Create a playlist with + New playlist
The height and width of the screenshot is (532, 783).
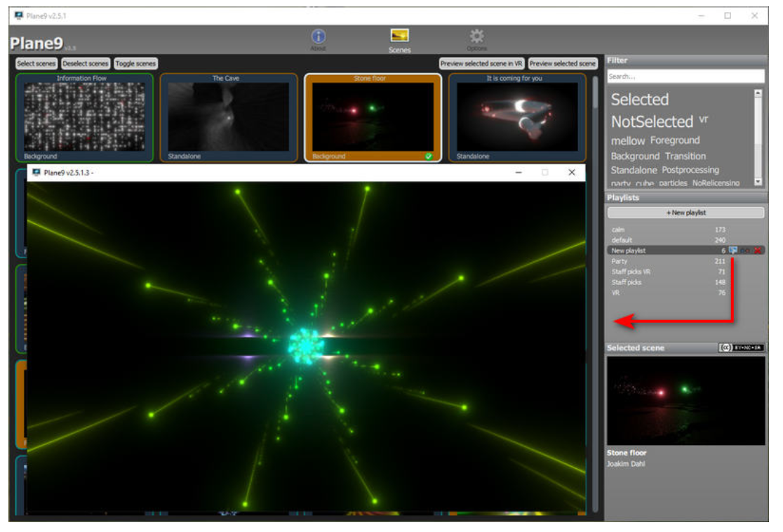[x=685, y=213]
